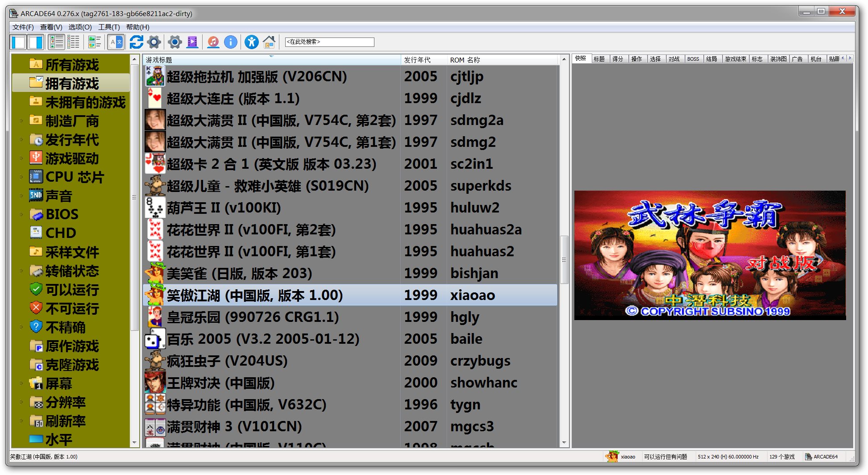
Task: Select the 王牌对决 game icon
Action: [155, 383]
